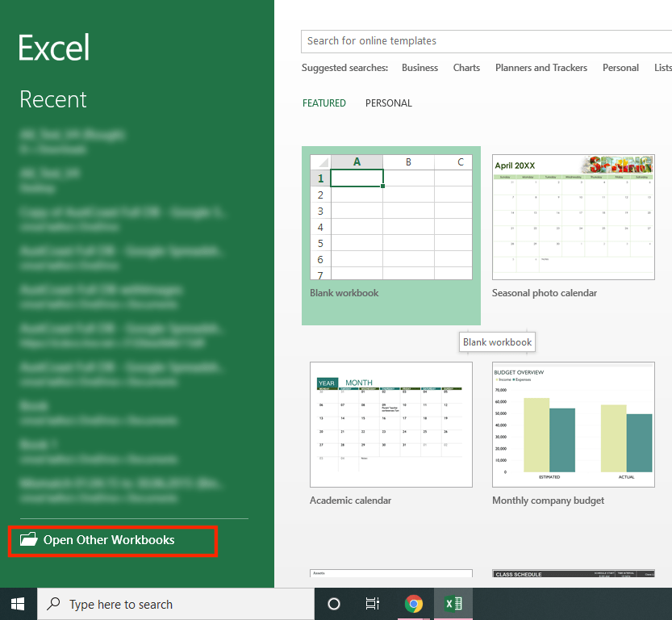Select the Excel taskbar icon
The image size is (672, 620).
coord(453,604)
